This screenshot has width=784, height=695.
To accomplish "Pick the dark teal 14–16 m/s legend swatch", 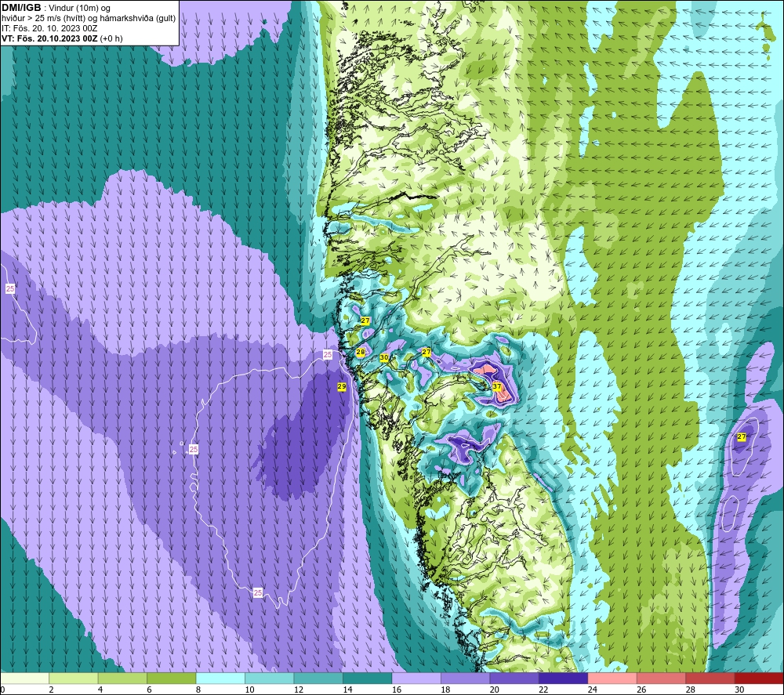I will click(368, 679).
